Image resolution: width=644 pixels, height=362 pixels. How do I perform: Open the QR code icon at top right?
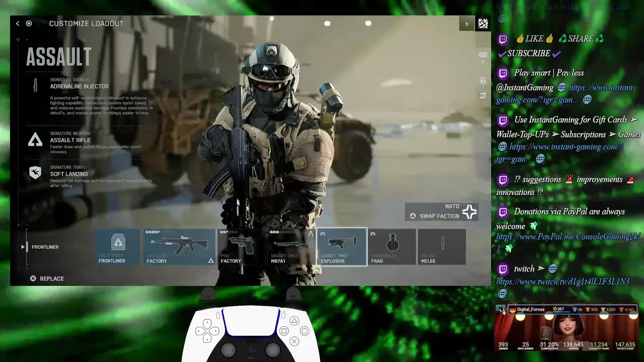pyautogui.click(x=483, y=23)
